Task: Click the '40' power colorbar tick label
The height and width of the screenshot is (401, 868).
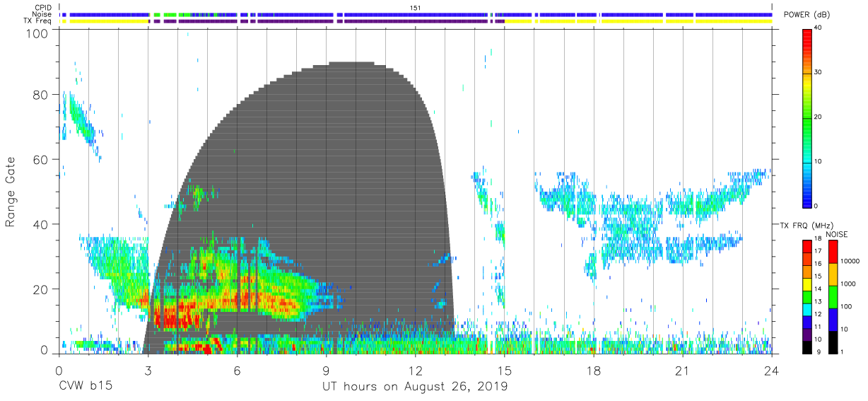Action: coord(819,28)
